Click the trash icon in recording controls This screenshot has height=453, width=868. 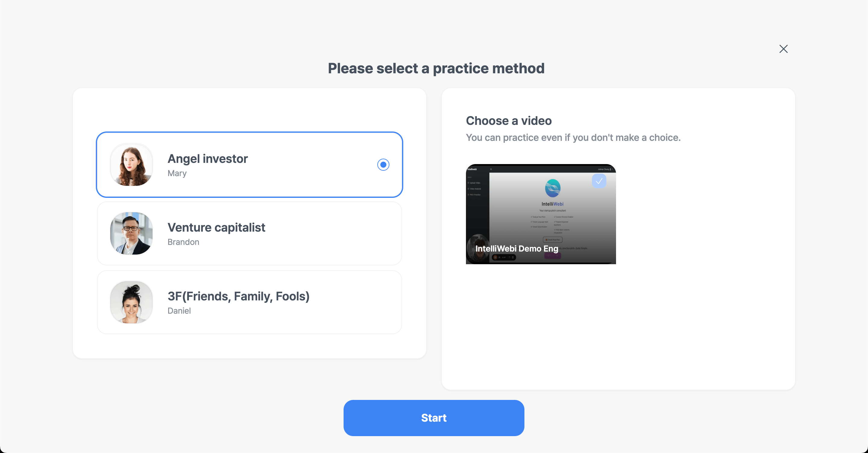[513, 257]
